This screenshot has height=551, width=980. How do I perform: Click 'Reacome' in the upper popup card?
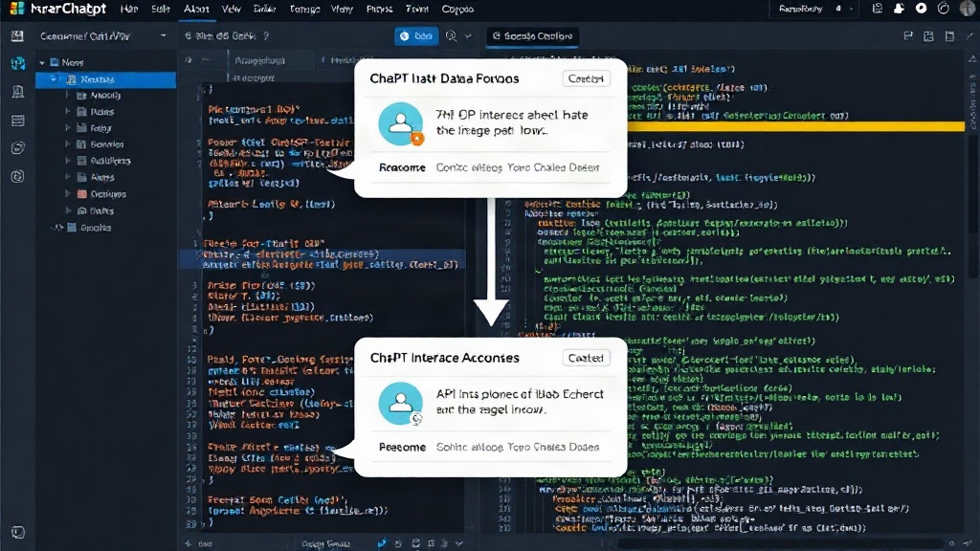tap(402, 167)
